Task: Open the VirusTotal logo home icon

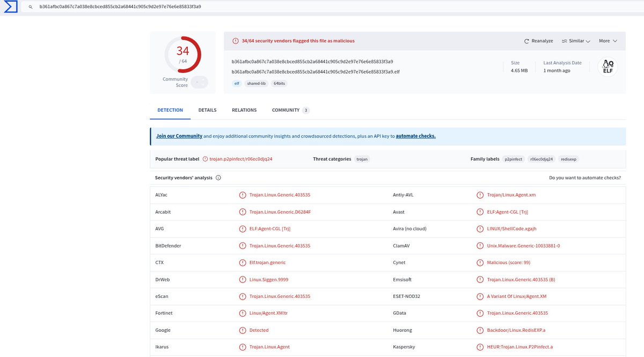Action: click(10, 6)
